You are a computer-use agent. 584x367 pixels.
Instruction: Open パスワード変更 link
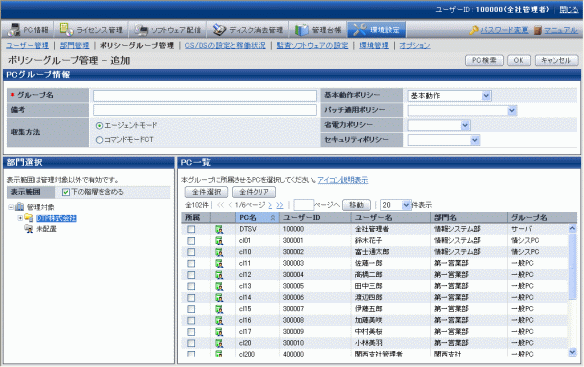[x=504, y=30]
